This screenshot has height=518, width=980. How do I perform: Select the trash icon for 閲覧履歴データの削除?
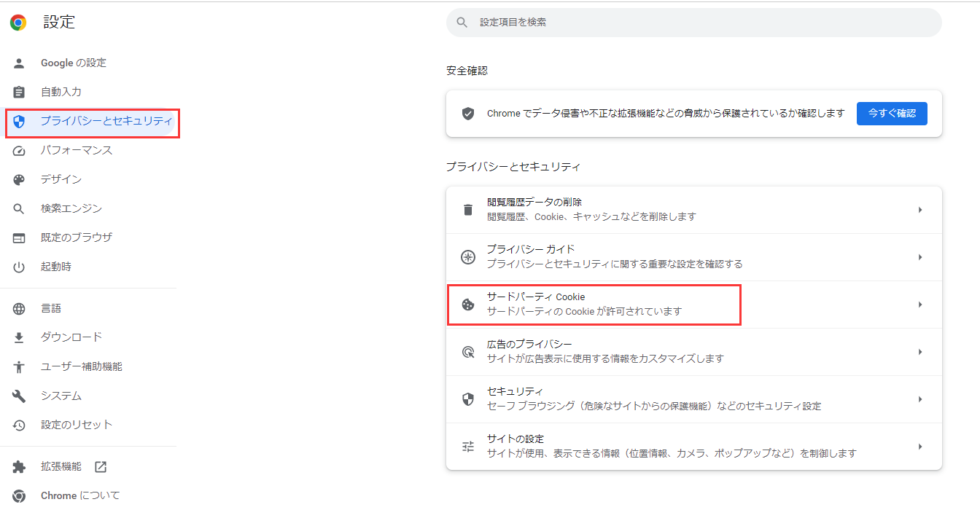(x=467, y=208)
